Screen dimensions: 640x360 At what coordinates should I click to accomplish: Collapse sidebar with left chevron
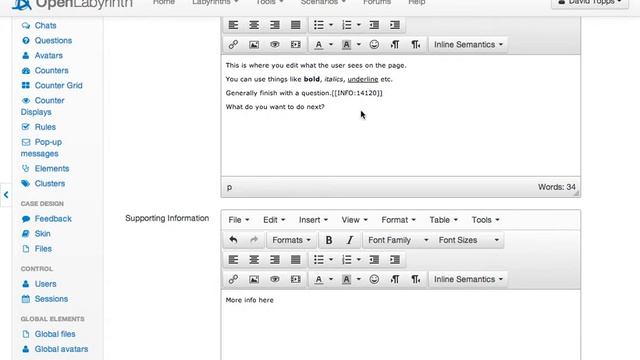coord(6,195)
